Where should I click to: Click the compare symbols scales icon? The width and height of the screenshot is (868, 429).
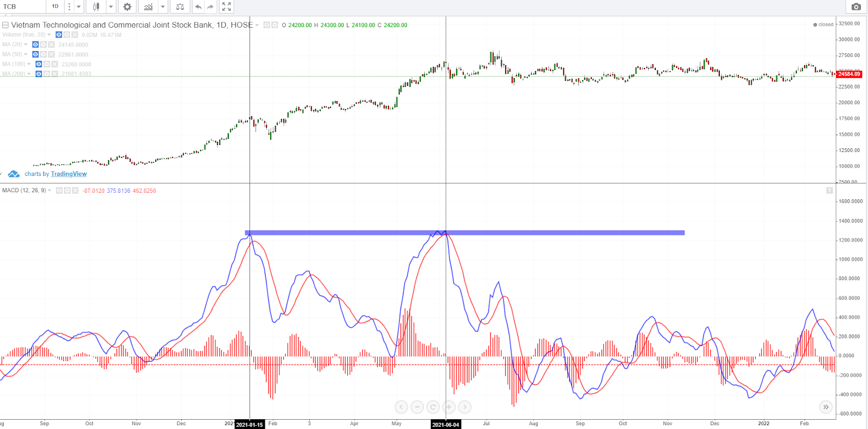click(180, 7)
